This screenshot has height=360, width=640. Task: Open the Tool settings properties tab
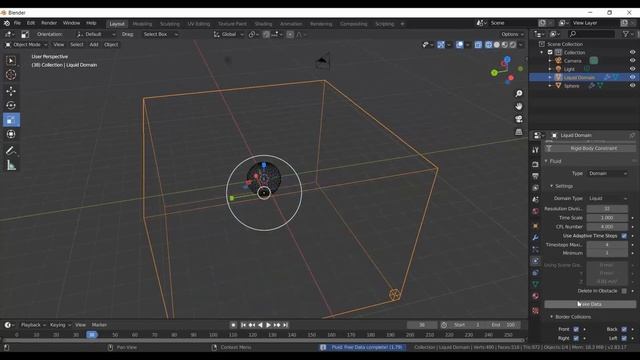(x=536, y=150)
